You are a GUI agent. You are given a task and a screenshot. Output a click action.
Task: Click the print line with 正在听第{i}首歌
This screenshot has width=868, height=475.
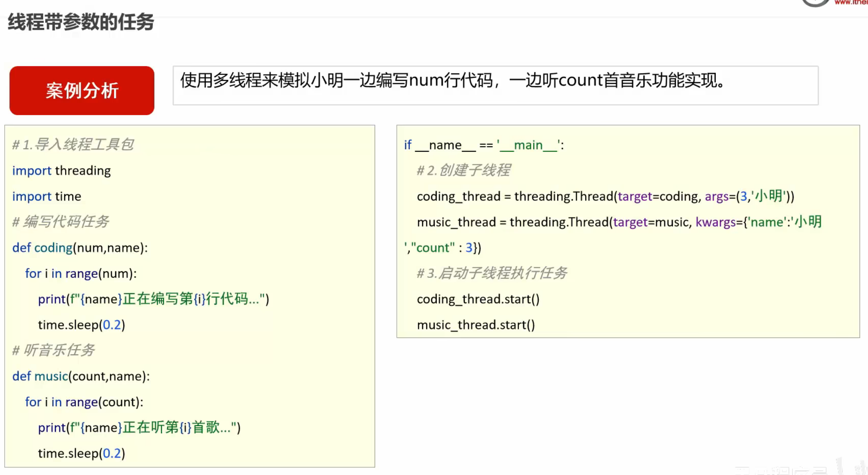pyautogui.click(x=139, y=428)
